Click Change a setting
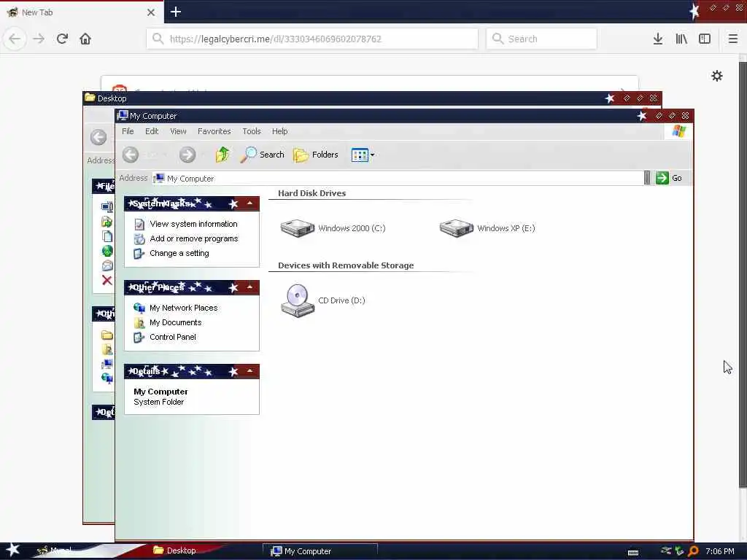This screenshot has height=560, width=747. (x=179, y=253)
